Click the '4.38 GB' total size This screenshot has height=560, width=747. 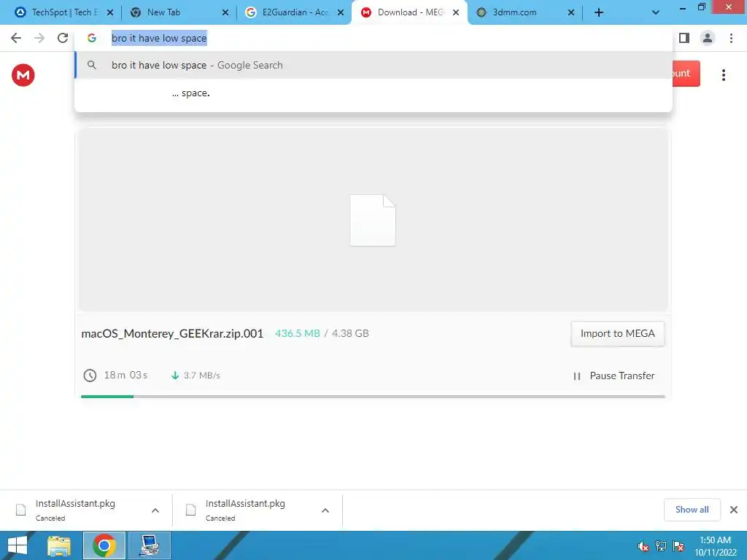pos(350,333)
